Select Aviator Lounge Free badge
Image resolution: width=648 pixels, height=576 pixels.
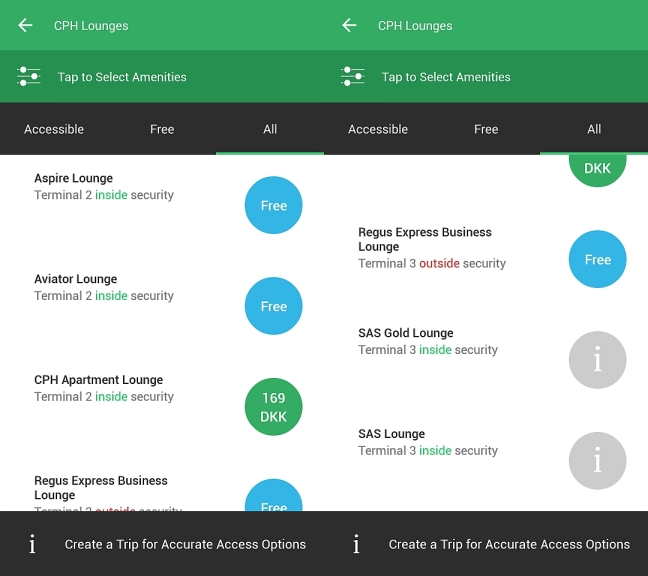(274, 306)
